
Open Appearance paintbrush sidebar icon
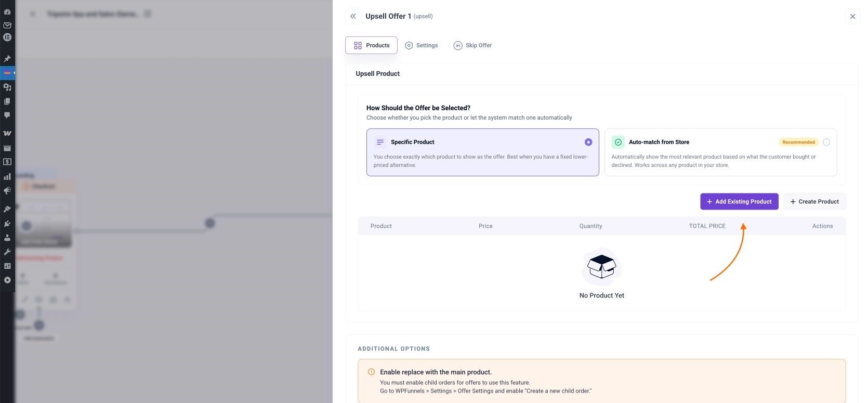coord(7,209)
